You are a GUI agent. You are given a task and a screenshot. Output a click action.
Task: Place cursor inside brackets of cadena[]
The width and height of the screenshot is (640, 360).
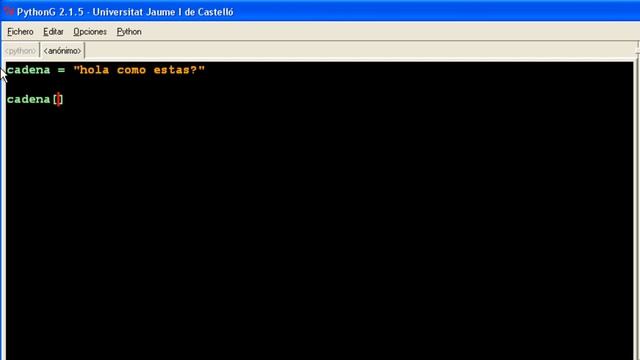coord(58,99)
